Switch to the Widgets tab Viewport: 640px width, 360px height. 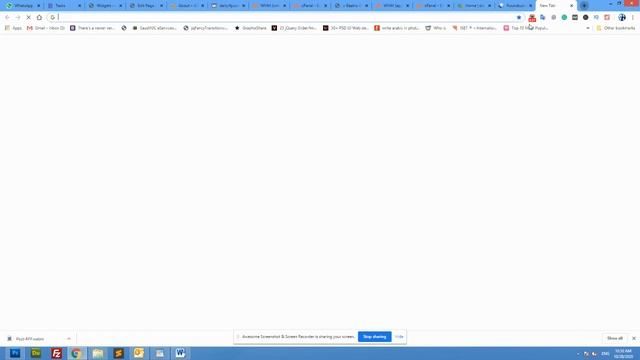105,6
